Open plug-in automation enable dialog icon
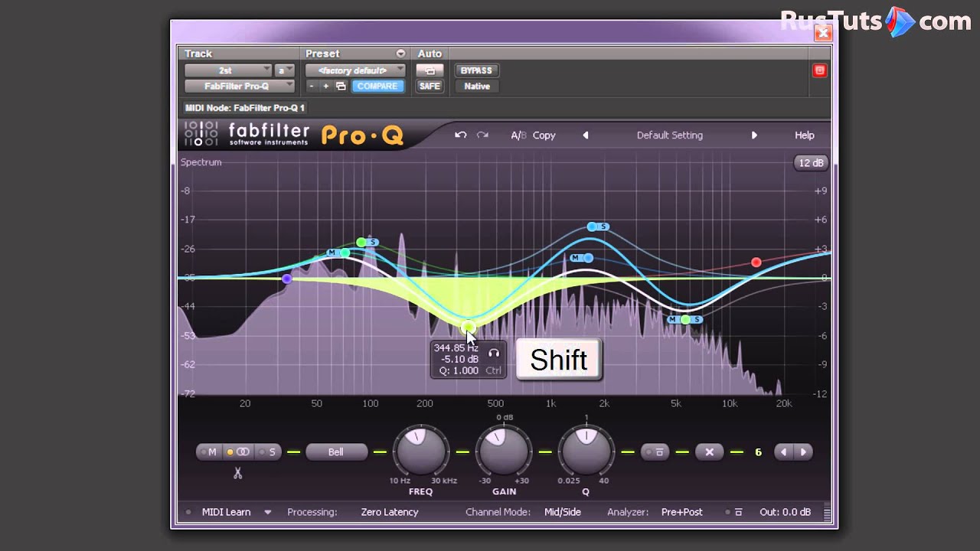 [x=430, y=70]
